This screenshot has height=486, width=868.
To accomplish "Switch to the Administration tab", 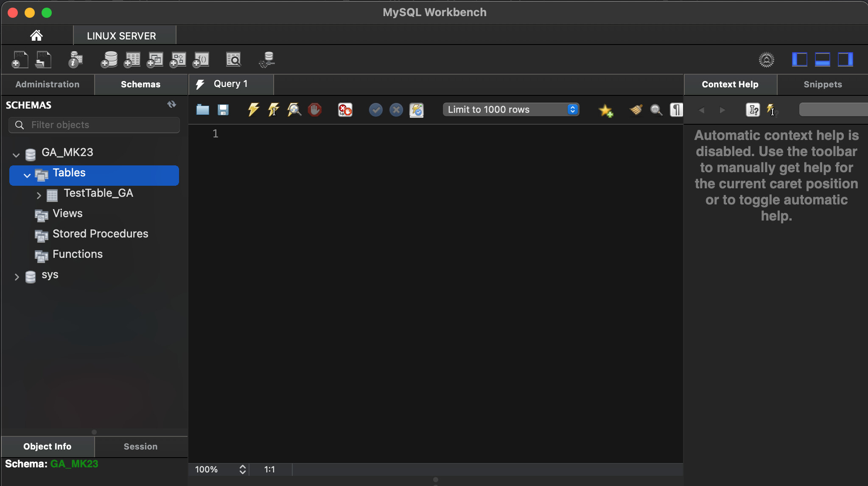I will point(48,84).
